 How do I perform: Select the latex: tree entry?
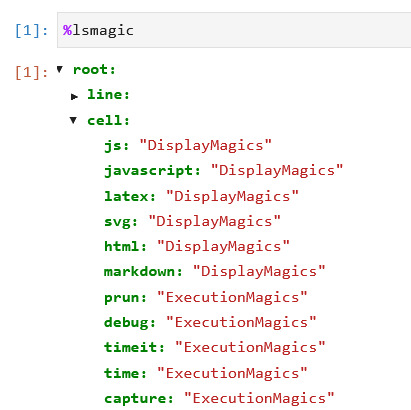coord(201,196)
